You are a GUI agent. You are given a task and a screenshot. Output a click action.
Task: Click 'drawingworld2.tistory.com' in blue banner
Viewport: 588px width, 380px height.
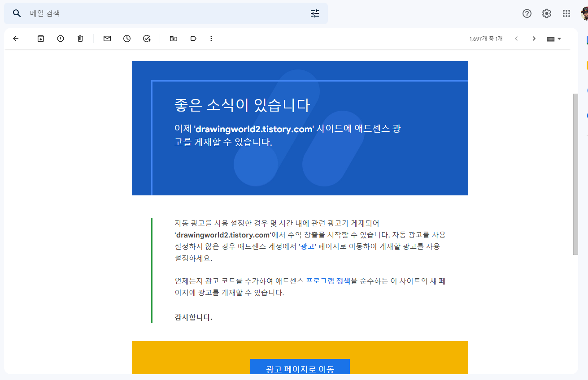(x=254, y=129)
